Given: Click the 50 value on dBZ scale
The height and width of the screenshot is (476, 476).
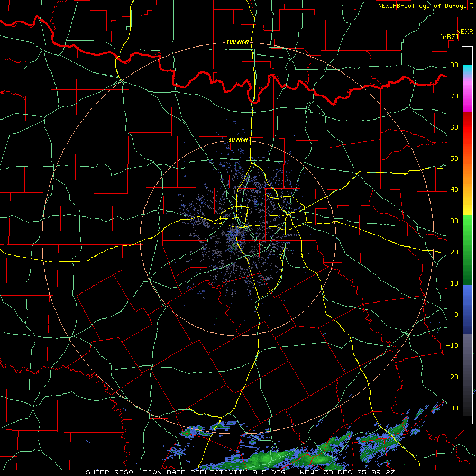Looking at the screenshot, I should pos(454,159).
